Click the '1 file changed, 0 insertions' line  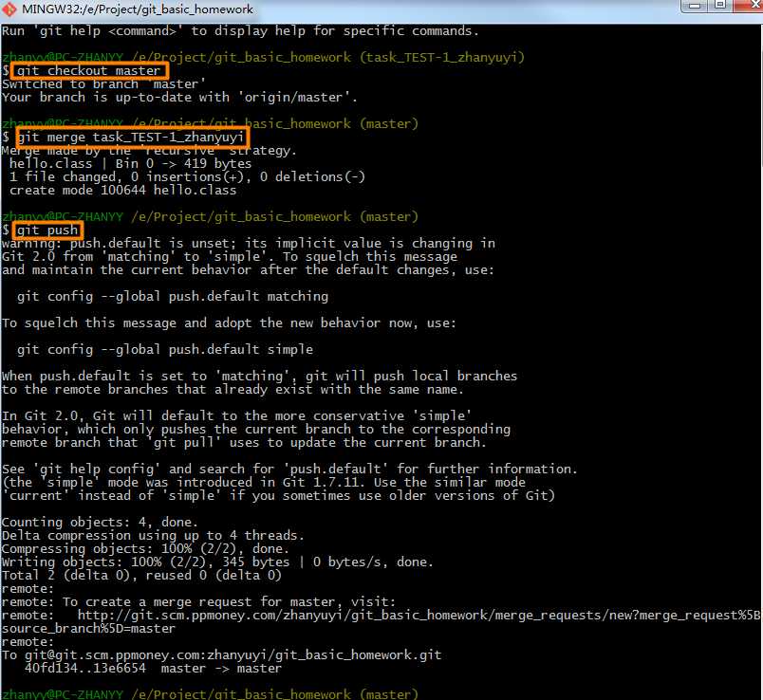(x=187, y=177)
